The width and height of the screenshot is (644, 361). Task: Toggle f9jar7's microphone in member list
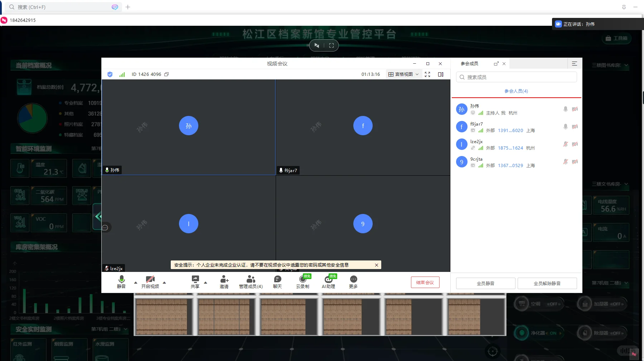(x=566, y=127)
